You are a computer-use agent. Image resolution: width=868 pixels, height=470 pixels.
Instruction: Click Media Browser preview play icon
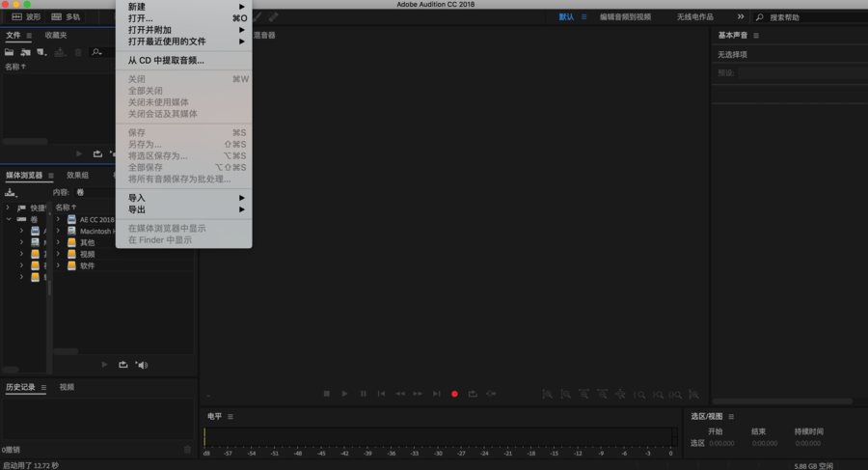click(x=104, y=365)
